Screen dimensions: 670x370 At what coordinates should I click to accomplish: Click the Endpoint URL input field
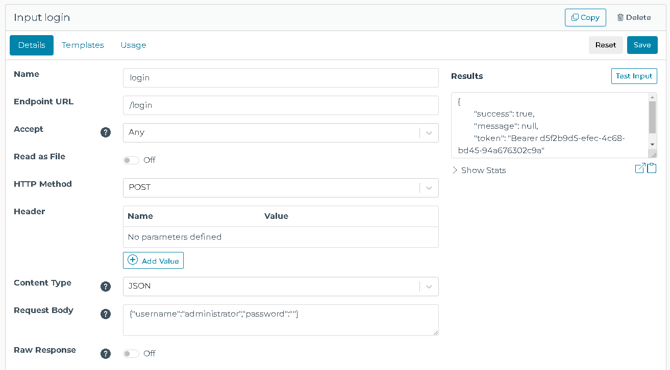pos(281,105)
